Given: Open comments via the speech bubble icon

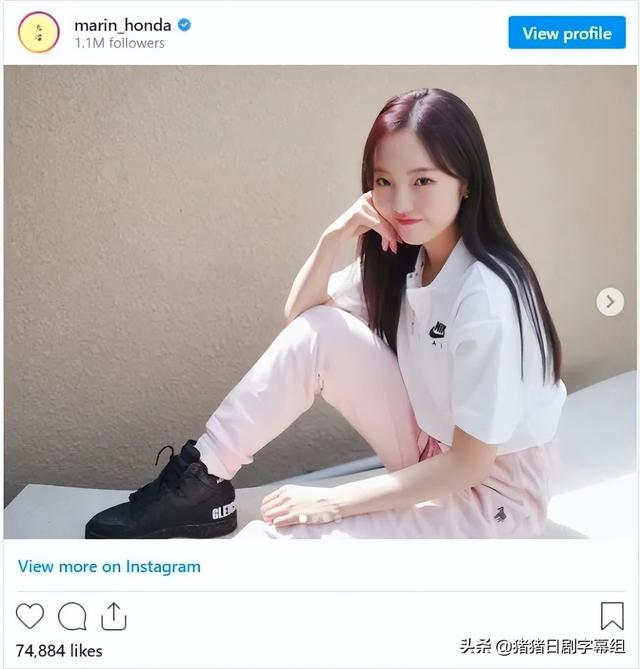Looking at the screenshot, I should coord(72,616).
